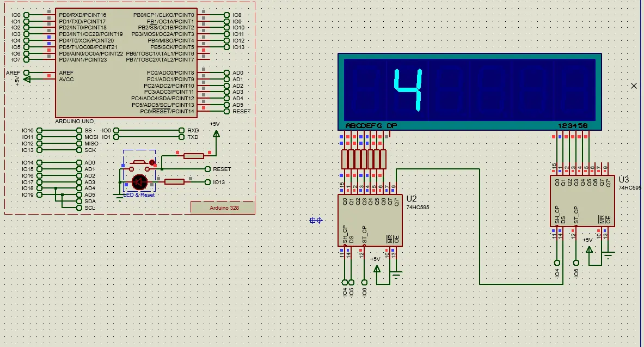Click the 'U3' reference label
This screenshot has height=347, width=644.
point(623,179)
